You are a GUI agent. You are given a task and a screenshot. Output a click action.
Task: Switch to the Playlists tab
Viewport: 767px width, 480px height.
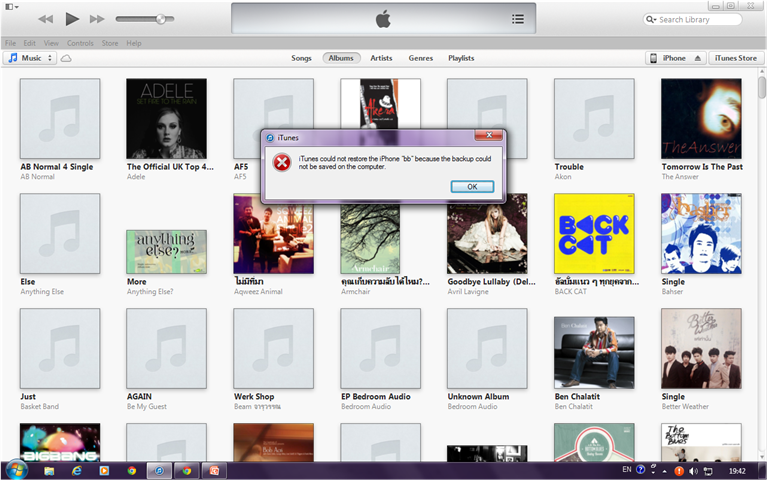pyautogui.click(x=461, y=58)
